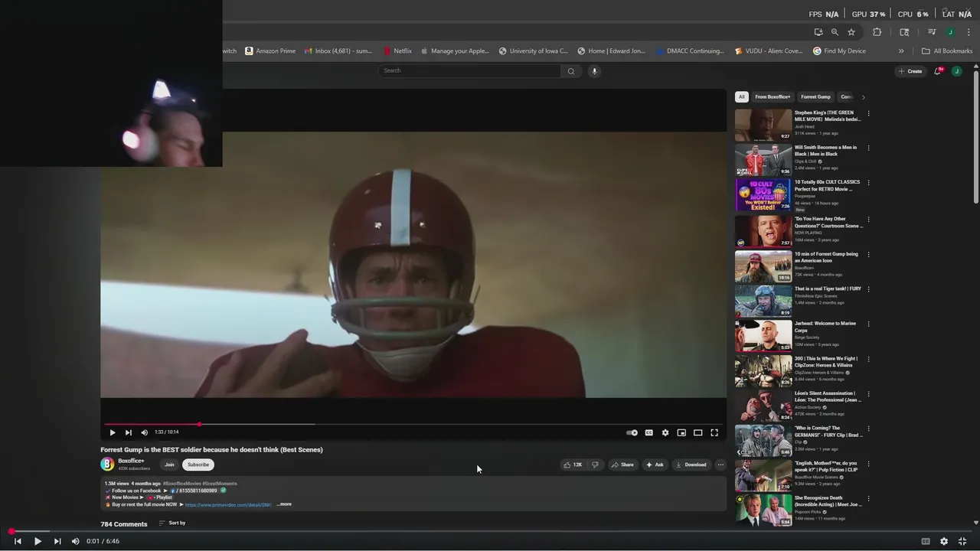Click the YouTube search magnifier button
Screen dimensions: 980x551
tap(570, 71)
